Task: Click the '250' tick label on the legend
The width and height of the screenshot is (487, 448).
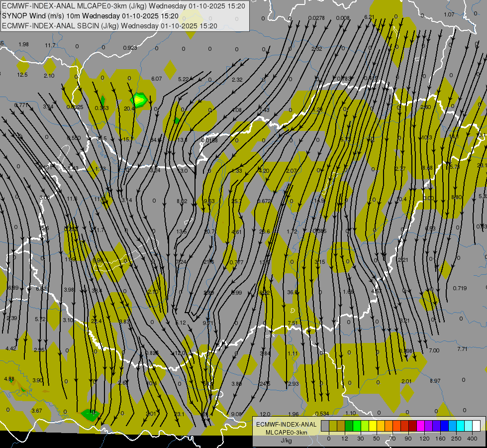Action: 456,439
